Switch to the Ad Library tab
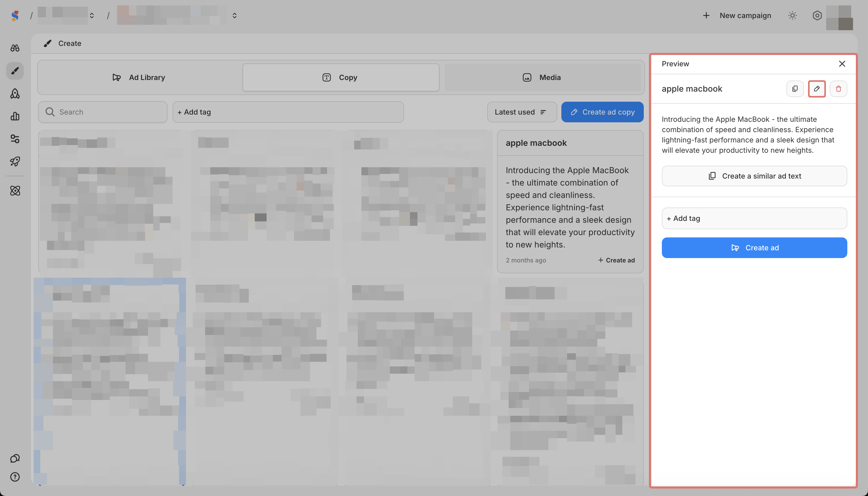The height and width of the screenshot is (496, 868). tap(139, 78)
